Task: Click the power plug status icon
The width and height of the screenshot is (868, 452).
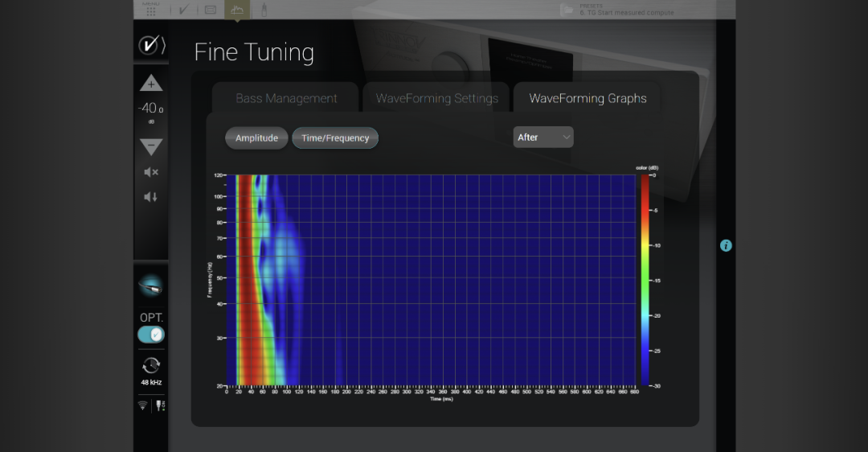Action: tap(160, 405)
